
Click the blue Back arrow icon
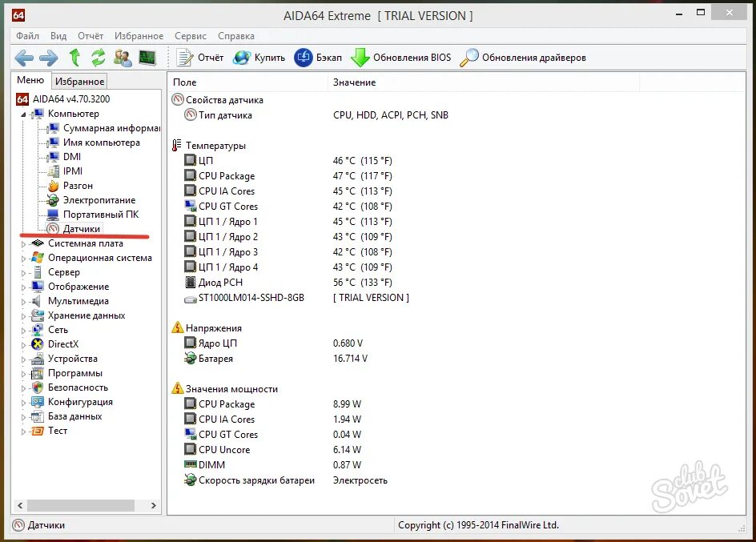click(24, 58)
